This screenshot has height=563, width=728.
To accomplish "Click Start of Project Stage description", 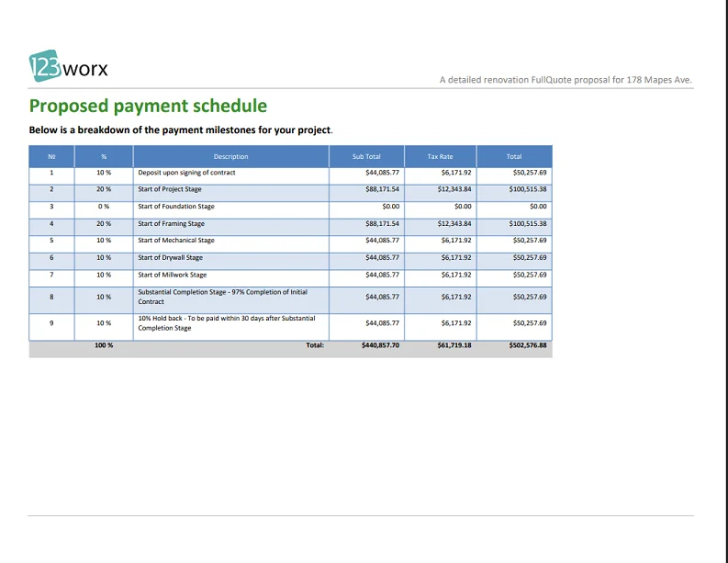I will click(170, 189).
